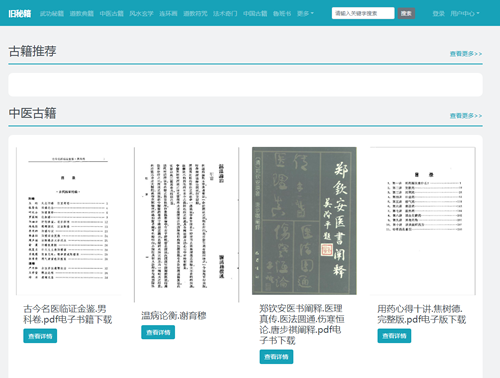Click the 中医古籍 section heading
Screen dimensions: 500x378
tap(33, 113)
